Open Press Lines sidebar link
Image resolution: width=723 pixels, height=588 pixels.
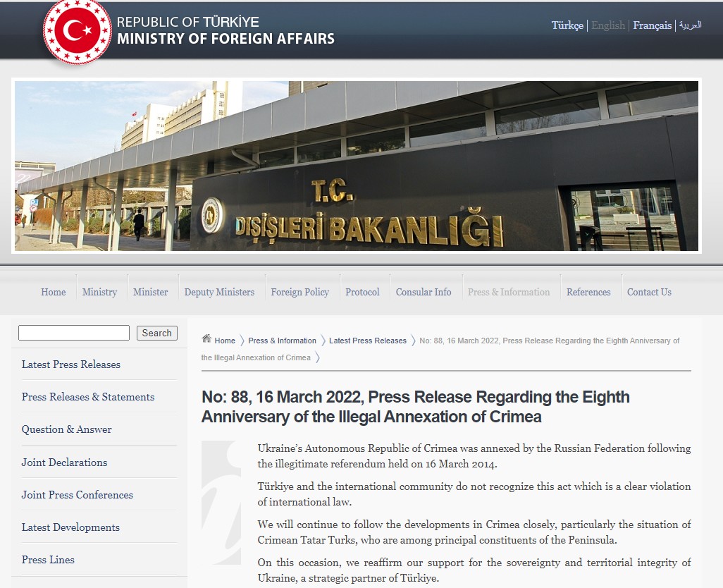tap(48, 559)
